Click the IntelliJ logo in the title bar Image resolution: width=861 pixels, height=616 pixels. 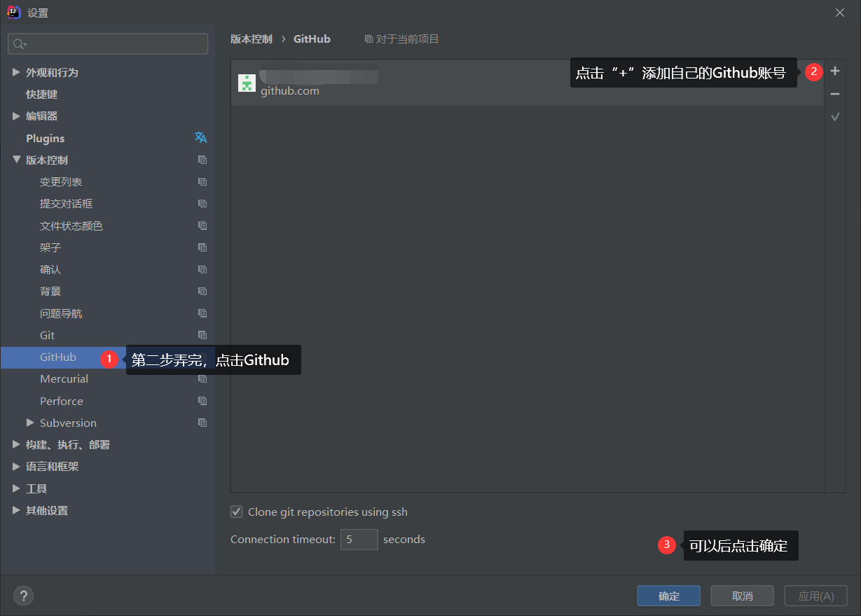click(13, 12)
